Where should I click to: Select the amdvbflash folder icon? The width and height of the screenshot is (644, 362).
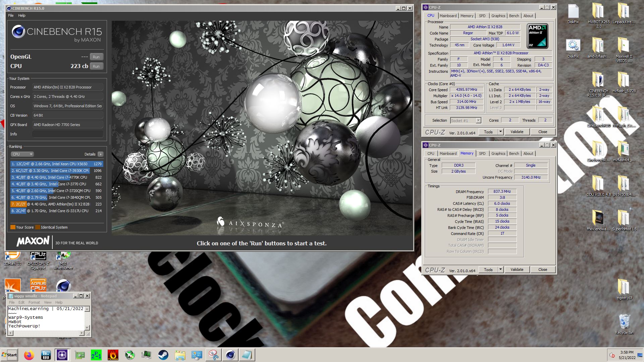[598, 48]
